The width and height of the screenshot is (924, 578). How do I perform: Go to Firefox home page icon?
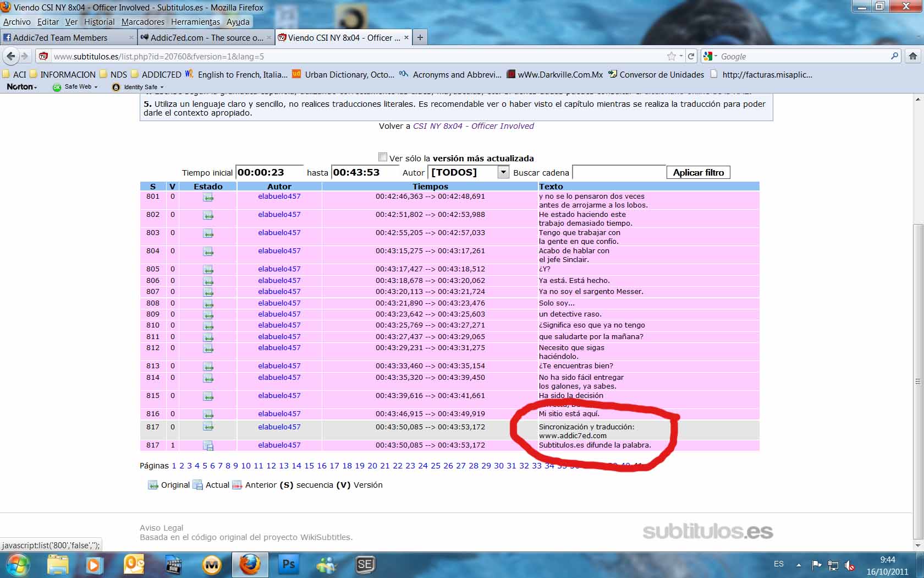pyautogui.click(x=913, y=56)
